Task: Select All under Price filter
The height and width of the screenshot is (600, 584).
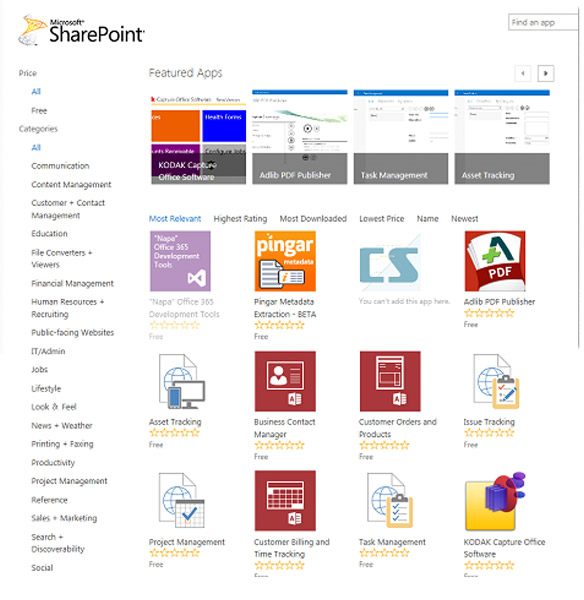Action: [x=36, y=91]
